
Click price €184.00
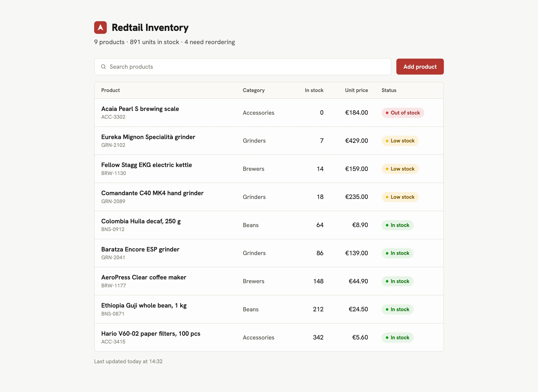[x=356, y=113]
